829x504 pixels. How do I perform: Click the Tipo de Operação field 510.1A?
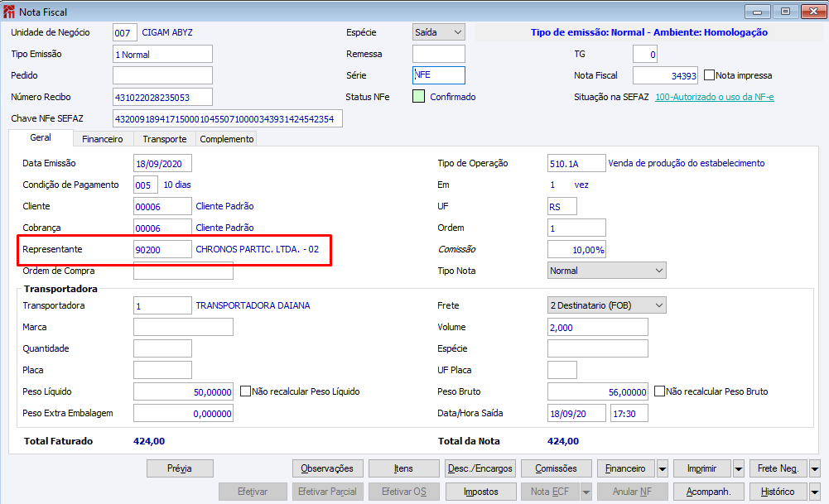[576, 163]
